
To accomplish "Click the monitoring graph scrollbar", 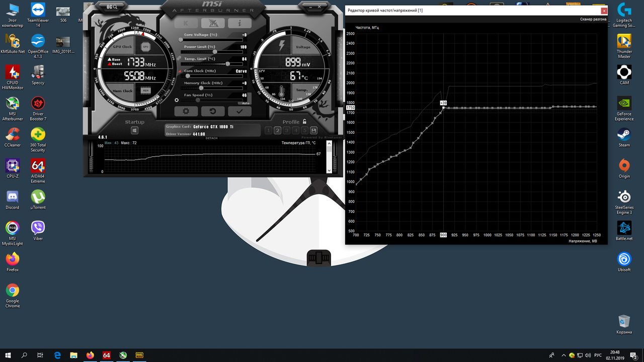I will (x=330, y=157).
